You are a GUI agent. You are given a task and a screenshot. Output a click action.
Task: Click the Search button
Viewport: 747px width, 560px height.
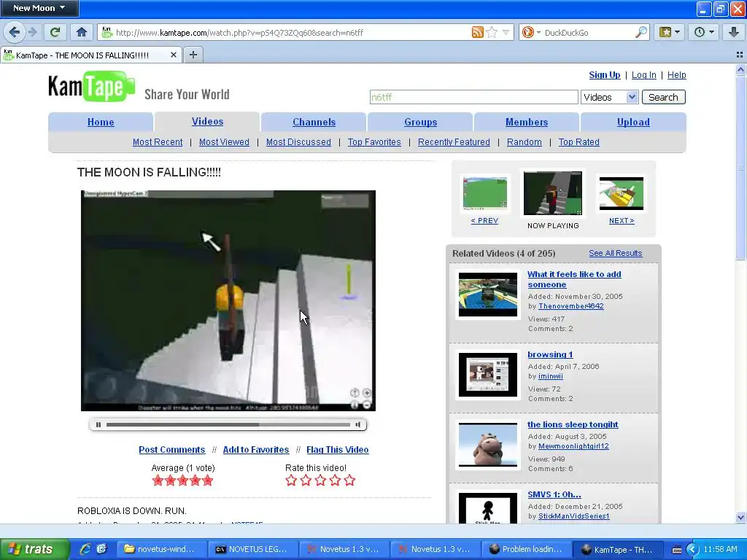[663, 97]
